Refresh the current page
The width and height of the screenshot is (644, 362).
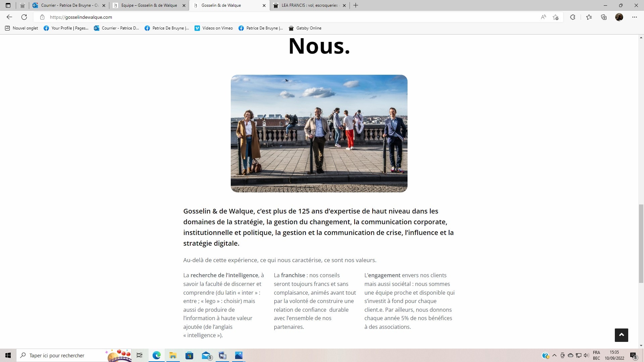pos(24,17)
